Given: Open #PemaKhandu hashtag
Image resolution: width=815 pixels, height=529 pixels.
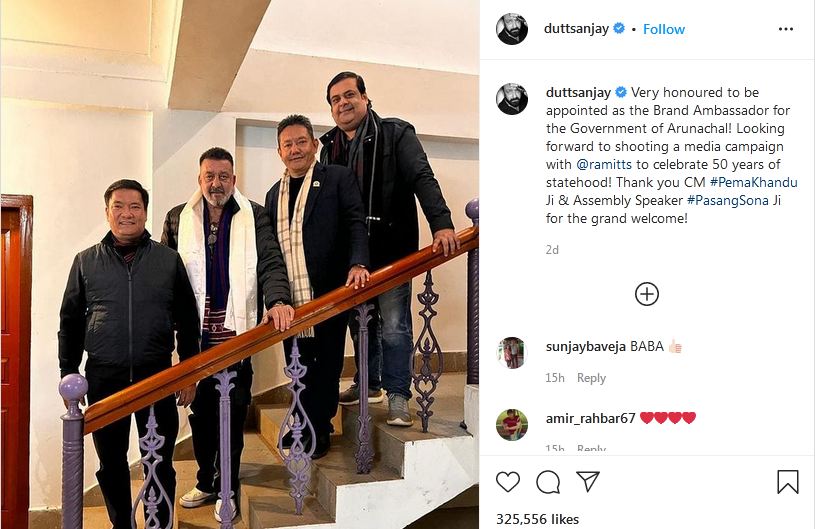Looking at the screenshot, I should (753, 182).
